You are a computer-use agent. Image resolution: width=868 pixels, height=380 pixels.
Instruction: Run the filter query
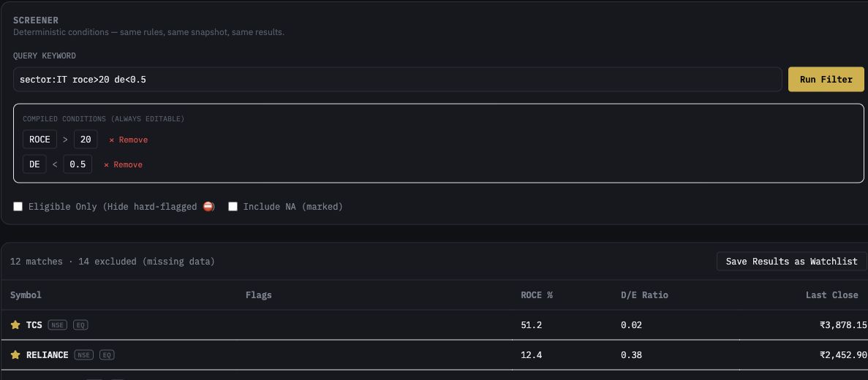pos(826,79)
